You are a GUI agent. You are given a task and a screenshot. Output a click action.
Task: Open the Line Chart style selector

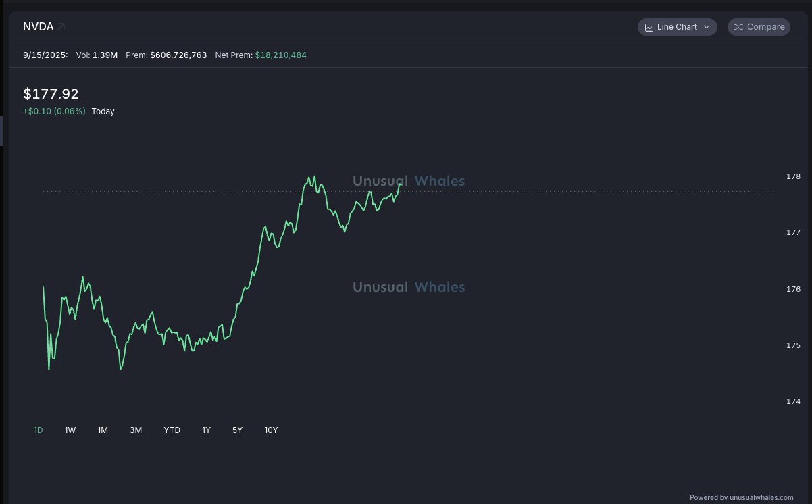coord(676,26)
